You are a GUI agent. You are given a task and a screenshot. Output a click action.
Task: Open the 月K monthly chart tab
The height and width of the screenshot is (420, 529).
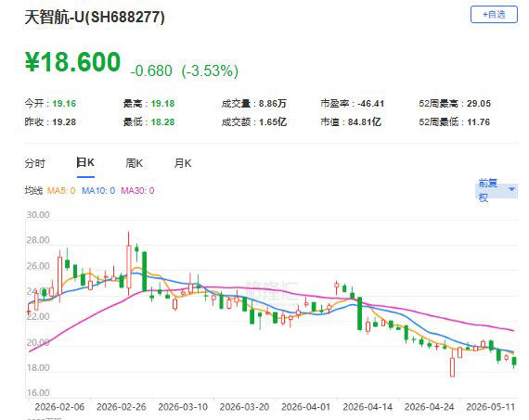pos(183,163)
